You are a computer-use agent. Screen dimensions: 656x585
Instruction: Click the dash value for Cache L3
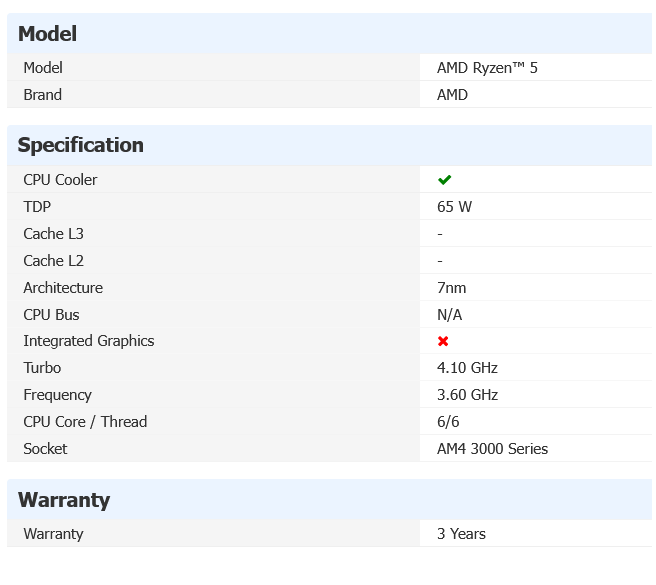[440, 234]
